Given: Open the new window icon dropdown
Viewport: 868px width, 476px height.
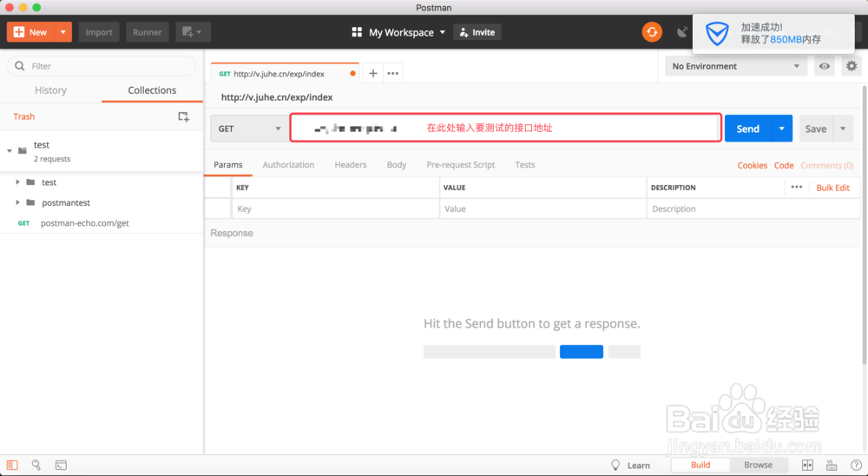Looking at the screenshot, I should pyautogui.click(x=193, y=32).
